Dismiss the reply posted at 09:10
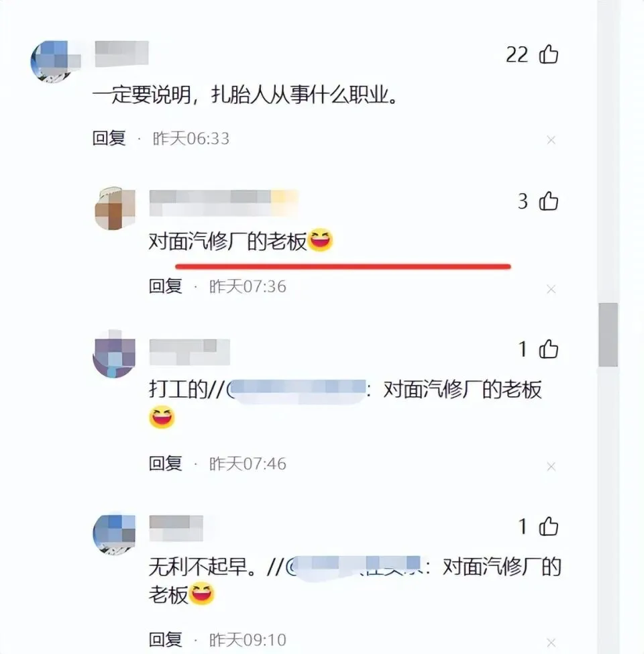 tap(551, 643)
